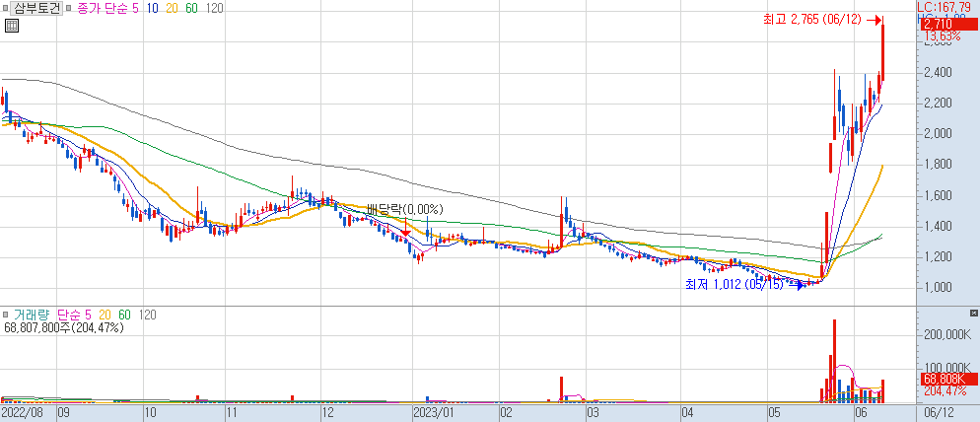Select the blue 10 price average label

[x=153, y=9]
